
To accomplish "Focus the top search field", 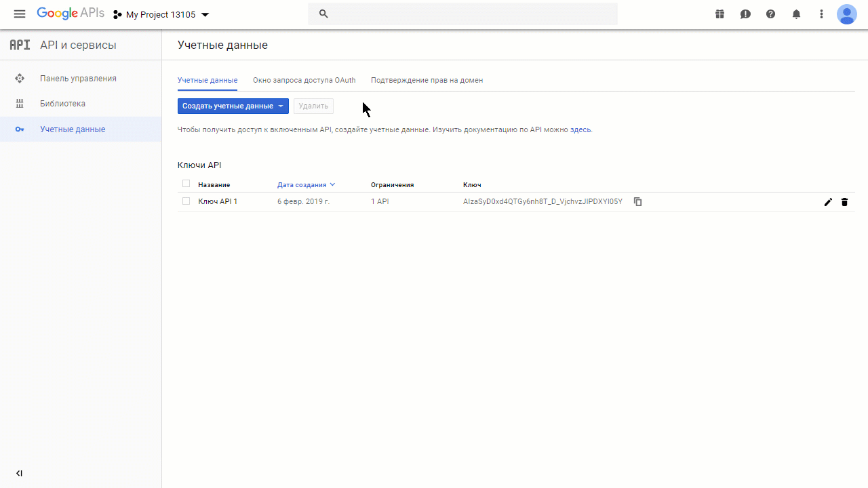I will click(463, 14).
